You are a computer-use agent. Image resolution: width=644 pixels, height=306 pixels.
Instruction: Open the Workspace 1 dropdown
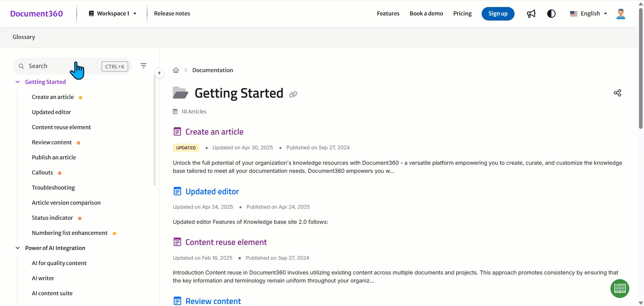[113, 13]
